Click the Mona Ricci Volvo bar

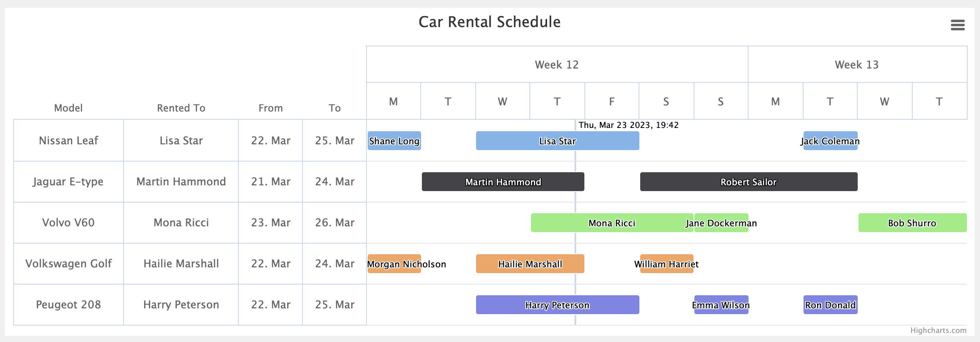[611, 223]
